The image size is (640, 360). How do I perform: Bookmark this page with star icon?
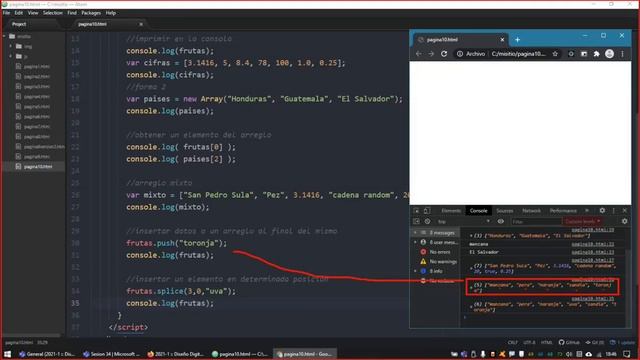click(555, 53)
